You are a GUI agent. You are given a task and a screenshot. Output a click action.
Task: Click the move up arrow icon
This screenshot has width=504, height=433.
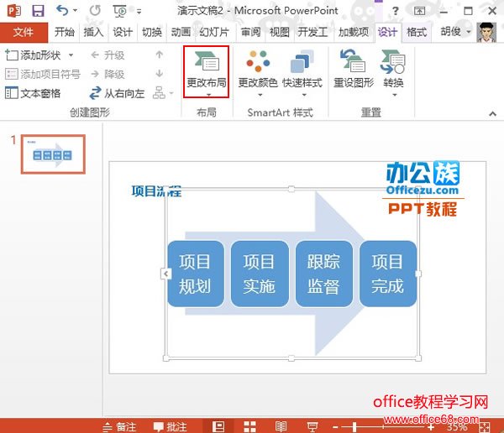(x=160, y=55)
